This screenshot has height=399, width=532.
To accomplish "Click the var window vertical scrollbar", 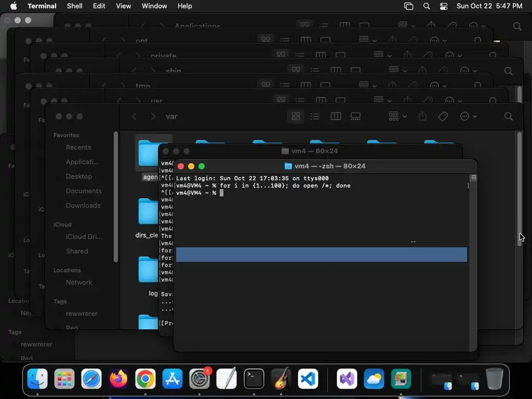I will coord(520,188).
